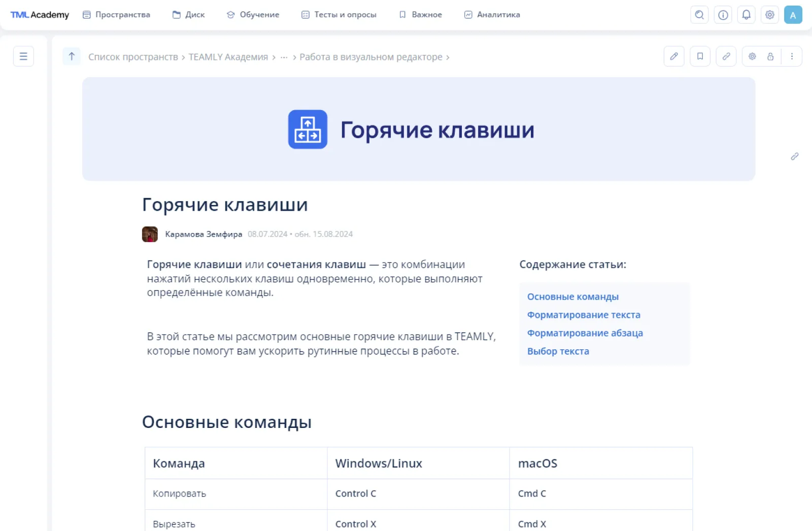Click the Горячие клавиши article title

[x=225, y=205]
